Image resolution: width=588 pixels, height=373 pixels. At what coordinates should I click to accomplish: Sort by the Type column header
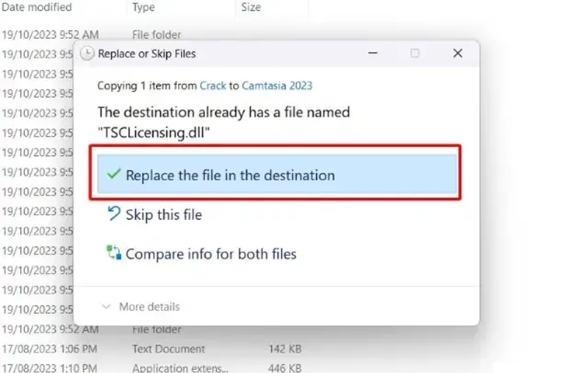(x=143, y=7)
